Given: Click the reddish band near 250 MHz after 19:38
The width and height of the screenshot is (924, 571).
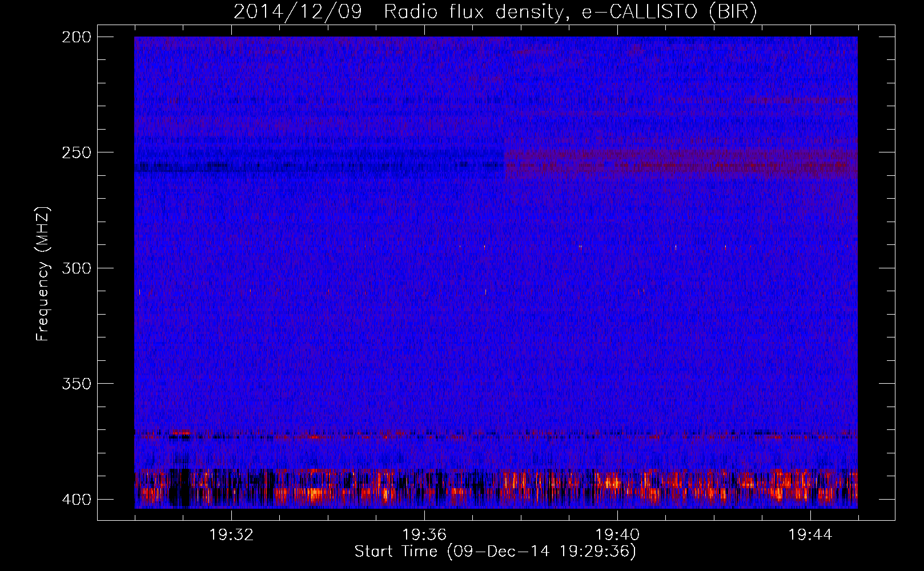Looking at the screenshot, I should pyautogui.click(x=681, y=162).
